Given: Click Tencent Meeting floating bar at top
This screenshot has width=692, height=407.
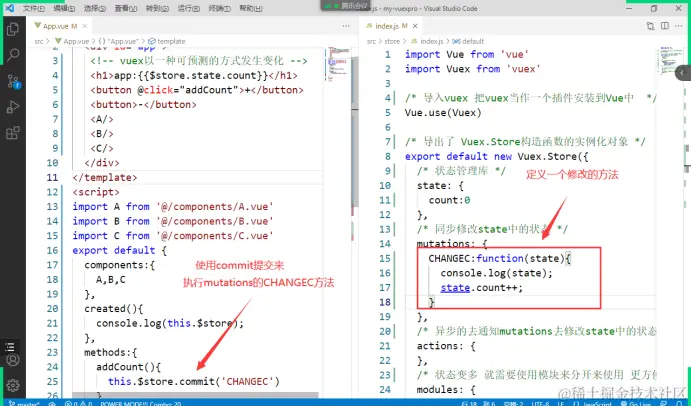Looking at the screenshot, I should 346,6.
